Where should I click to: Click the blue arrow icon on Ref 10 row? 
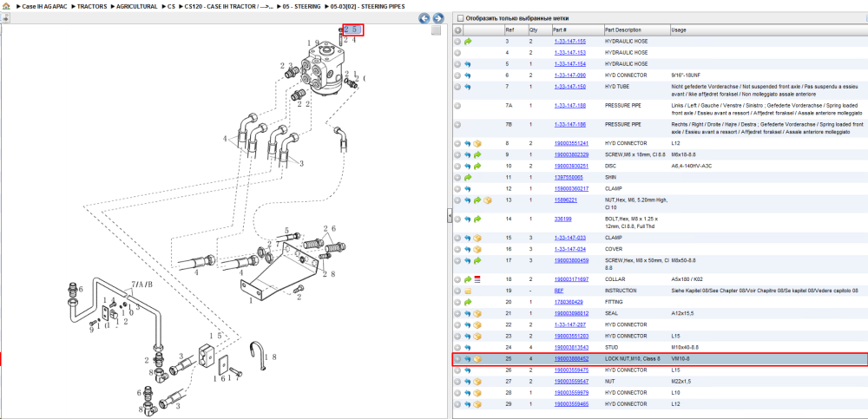pos(468,166)
